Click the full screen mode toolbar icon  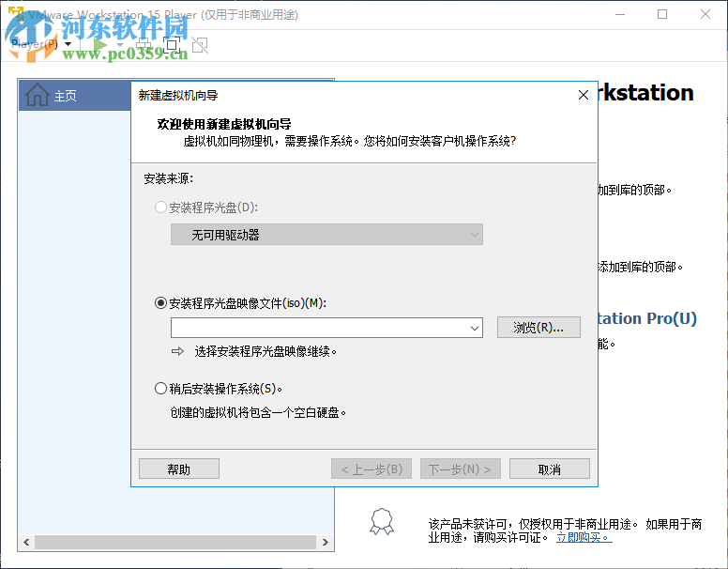pos(172,45)
